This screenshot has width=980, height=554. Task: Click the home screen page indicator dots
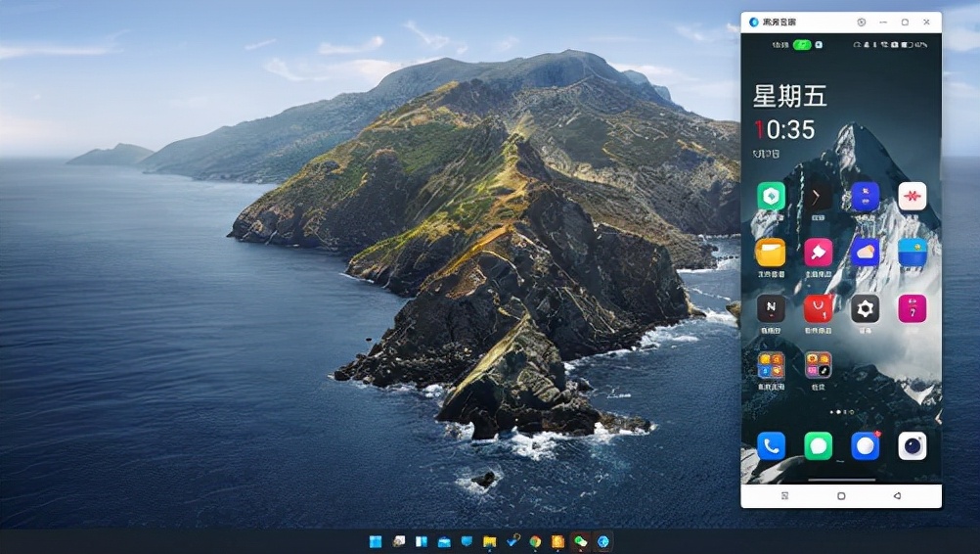841,412
